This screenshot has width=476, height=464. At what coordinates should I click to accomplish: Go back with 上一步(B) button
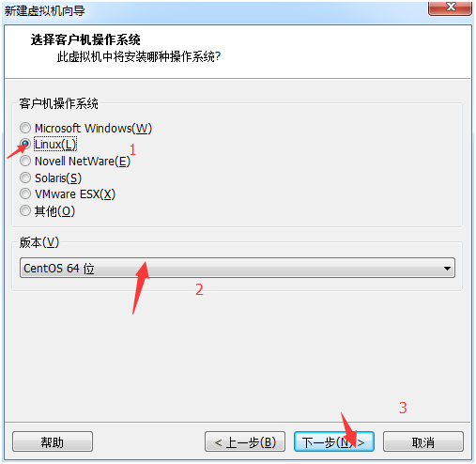click(x=245, y=441)
